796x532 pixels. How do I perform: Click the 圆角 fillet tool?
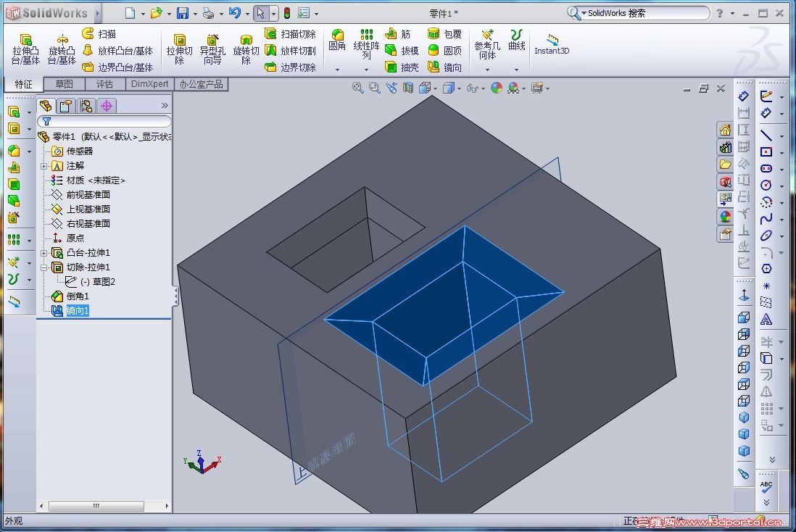337,40
